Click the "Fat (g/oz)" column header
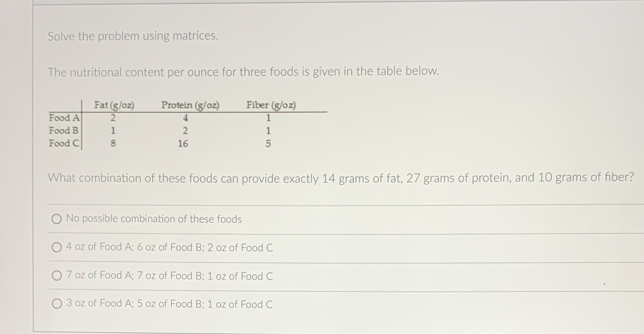The width and height of the screenshot is (644, 334). 114,105
